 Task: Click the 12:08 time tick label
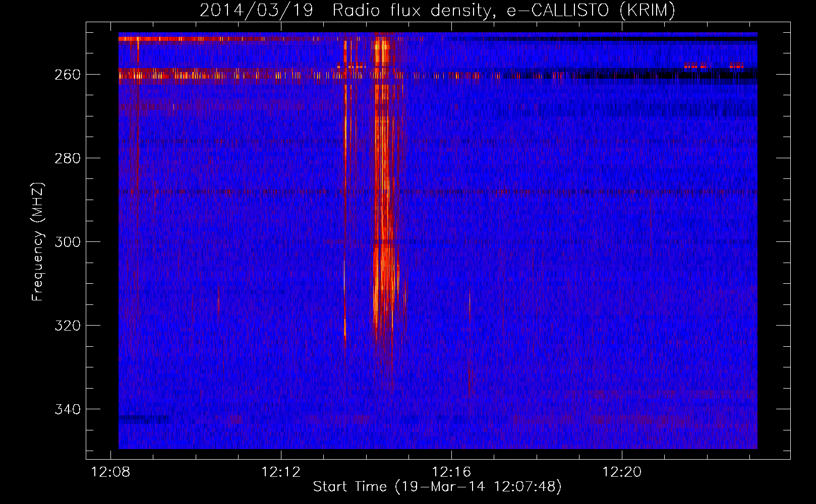(x=110, y=472)
